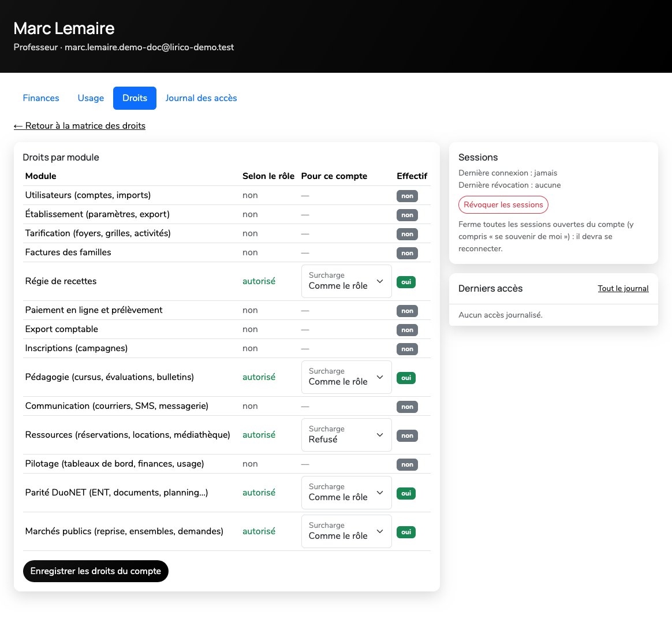Click 'Dernière connexion : jamais' text

coord(508,173)
